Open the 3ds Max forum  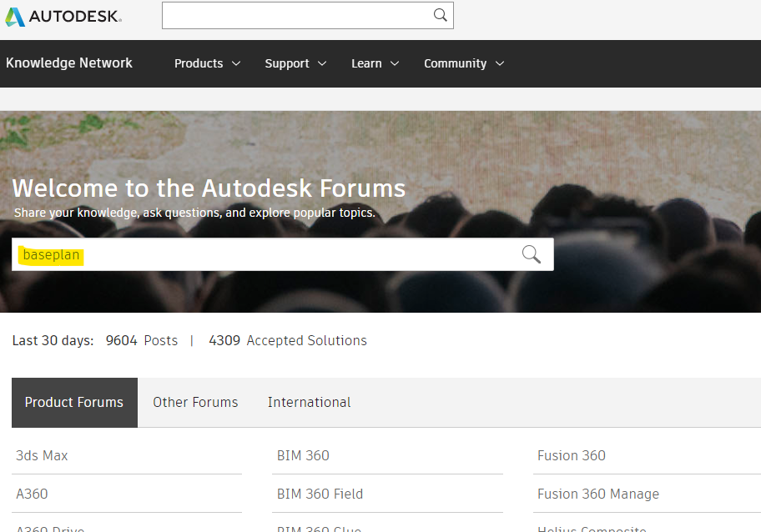pyautogui.click(x=42, y=455)
